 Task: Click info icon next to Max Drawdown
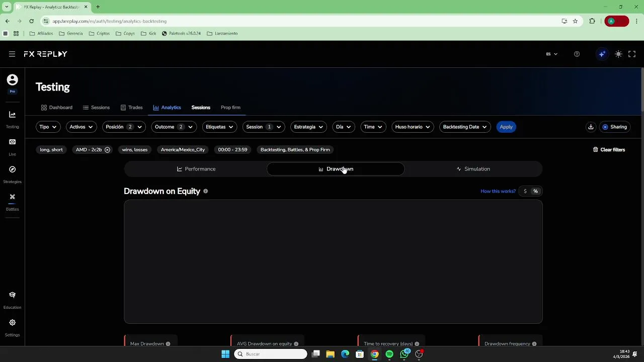[168, 344]
